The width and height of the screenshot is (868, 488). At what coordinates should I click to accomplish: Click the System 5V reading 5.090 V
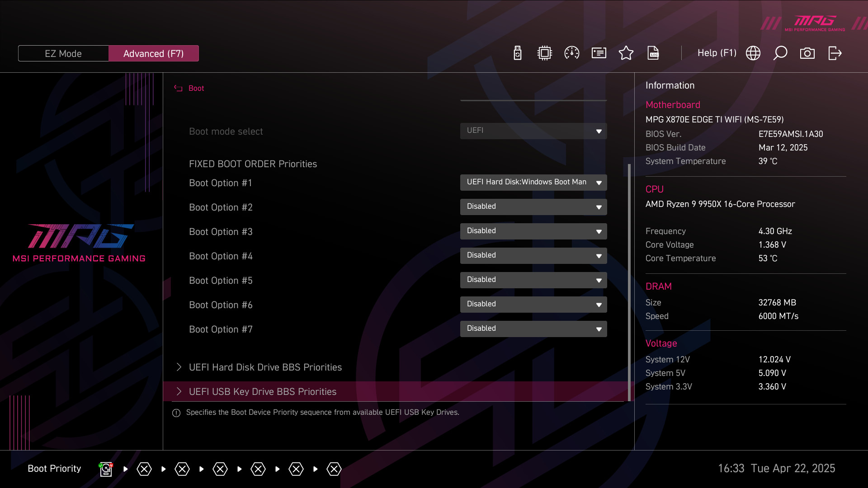pos(772,373)
